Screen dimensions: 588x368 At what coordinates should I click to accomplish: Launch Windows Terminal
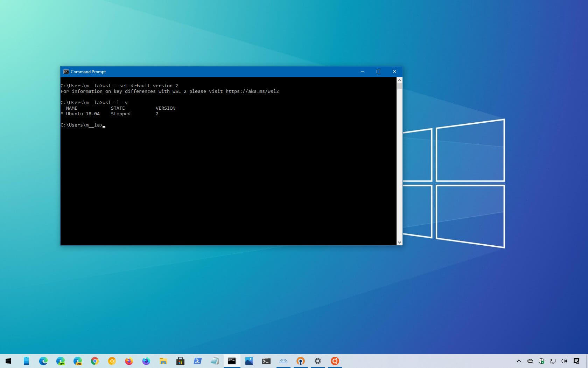click(266, 361)
